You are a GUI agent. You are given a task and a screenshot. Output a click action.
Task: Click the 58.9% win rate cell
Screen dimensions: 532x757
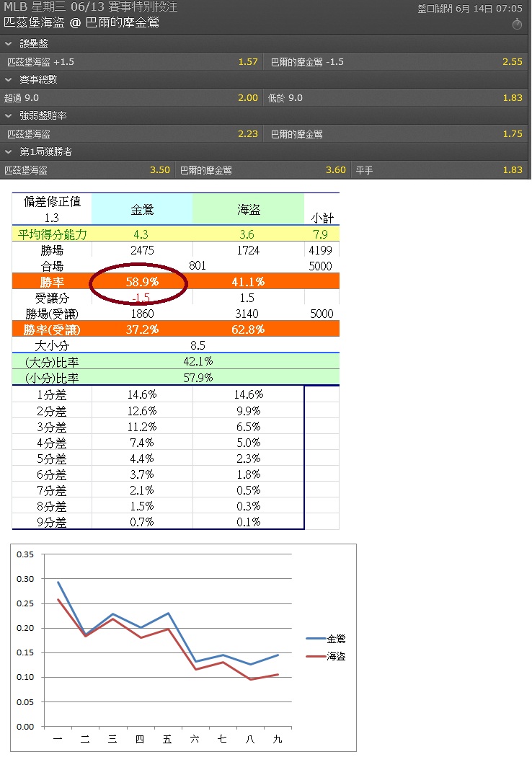[x=142, y=281]
